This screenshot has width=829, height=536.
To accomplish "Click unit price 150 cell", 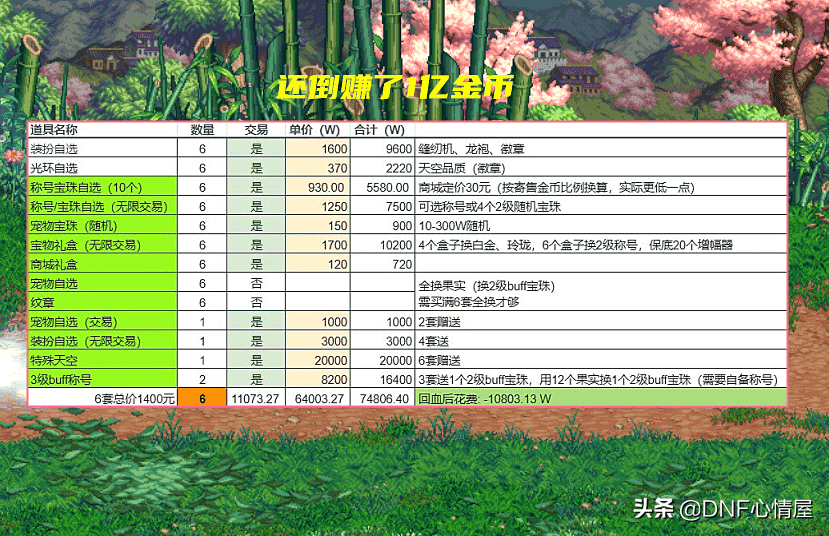I will click(318, 226).
